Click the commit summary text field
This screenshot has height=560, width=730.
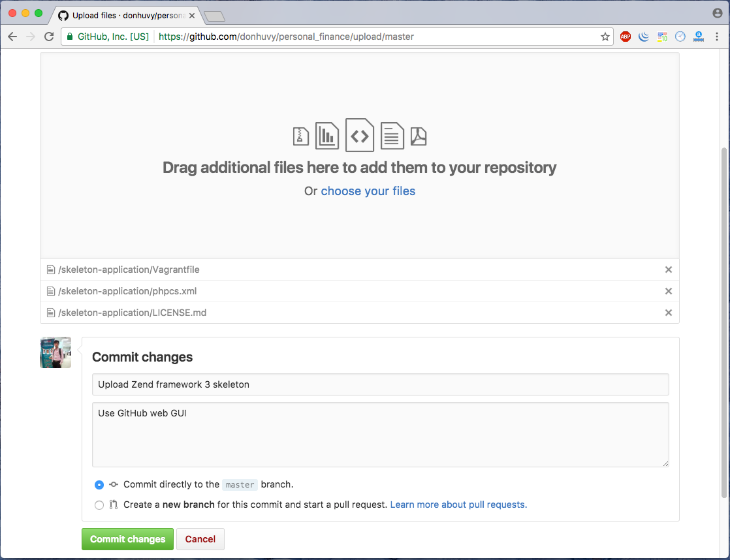(380, 384)
